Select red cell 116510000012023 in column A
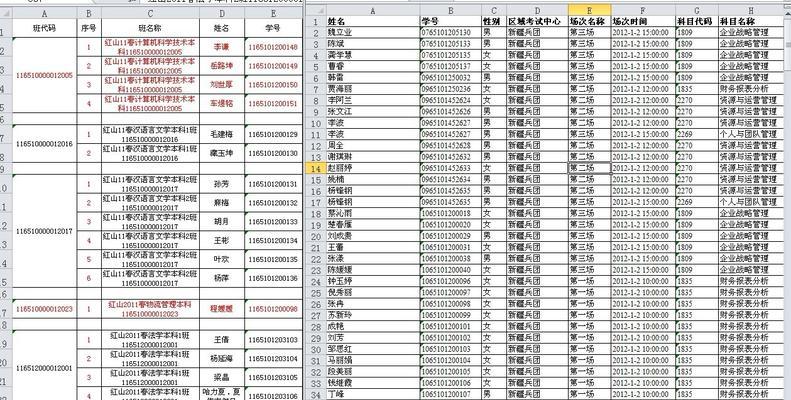The image size is (791, 400). click(44, 309)
